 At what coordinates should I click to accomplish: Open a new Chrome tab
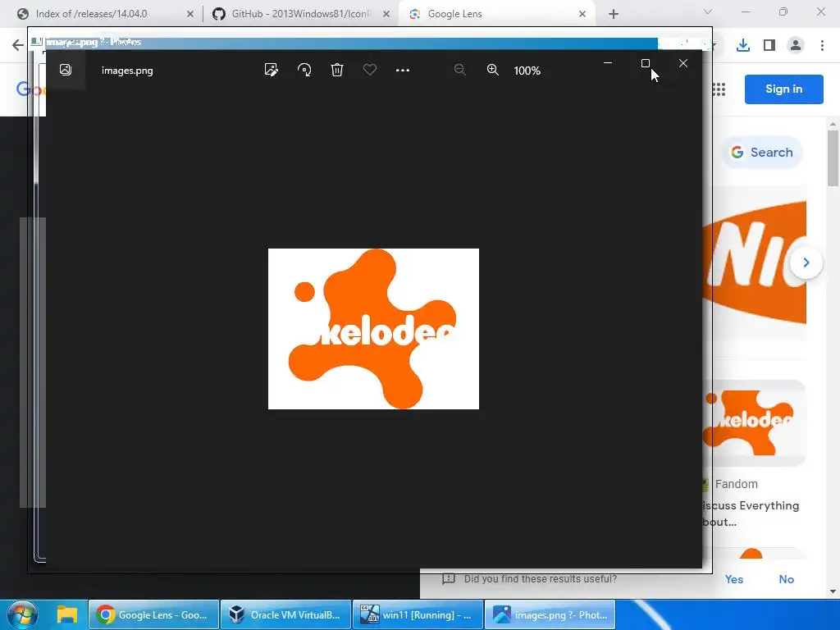click(614, 14)
